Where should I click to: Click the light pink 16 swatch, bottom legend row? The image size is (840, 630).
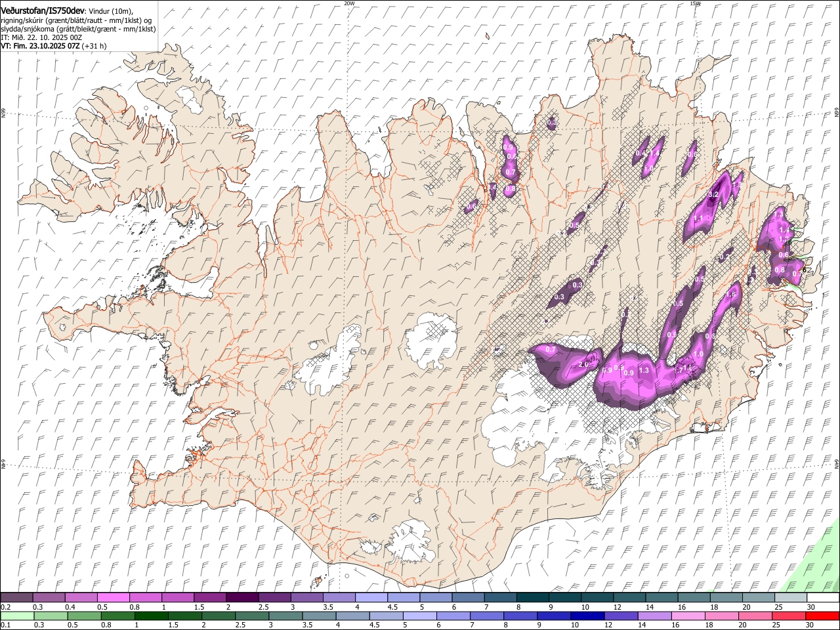pyautogui.click(x=688, y=616)
